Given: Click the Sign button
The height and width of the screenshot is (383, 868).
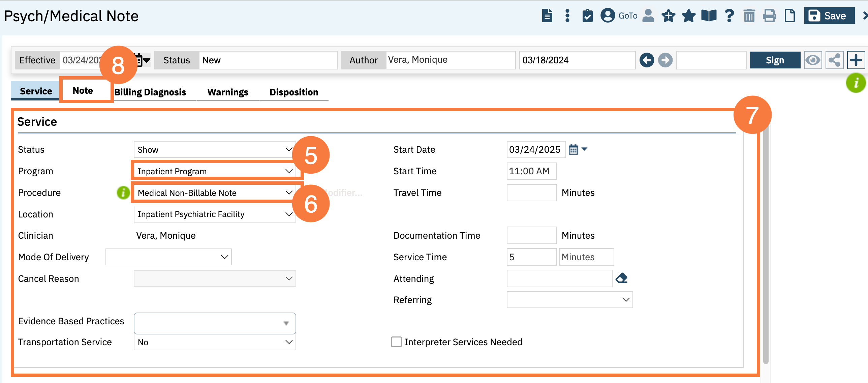Looking at the screenshot, I should point(775,60).
